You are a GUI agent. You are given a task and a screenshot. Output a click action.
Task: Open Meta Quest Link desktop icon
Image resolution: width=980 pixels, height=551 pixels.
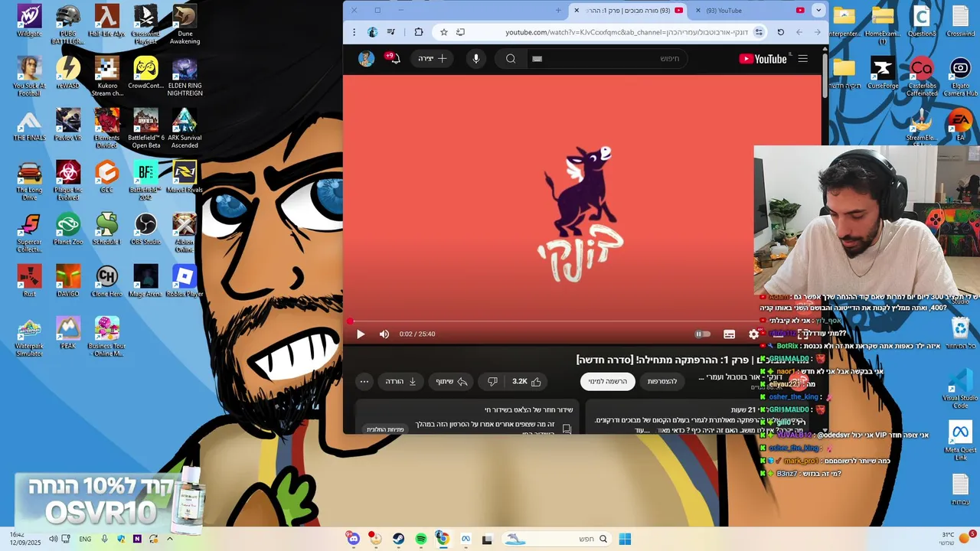tap(959, 441)
